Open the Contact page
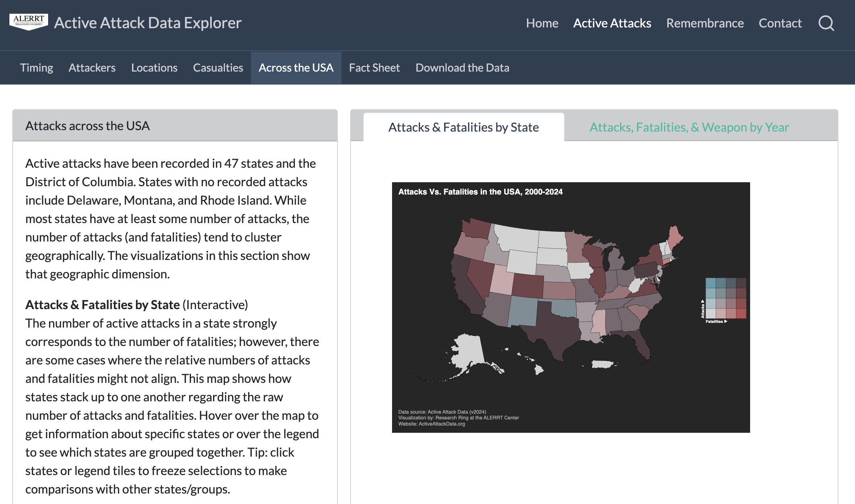The image size is (855, 504). (x=780, y=23)
